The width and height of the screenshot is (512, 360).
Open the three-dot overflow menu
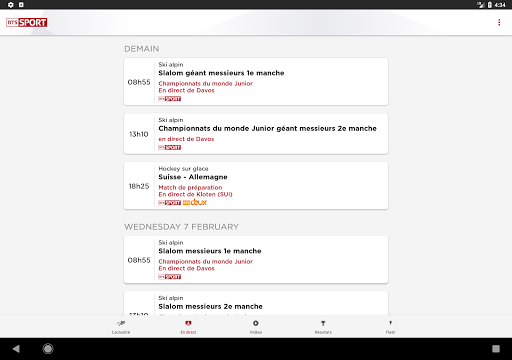(499, 22)
